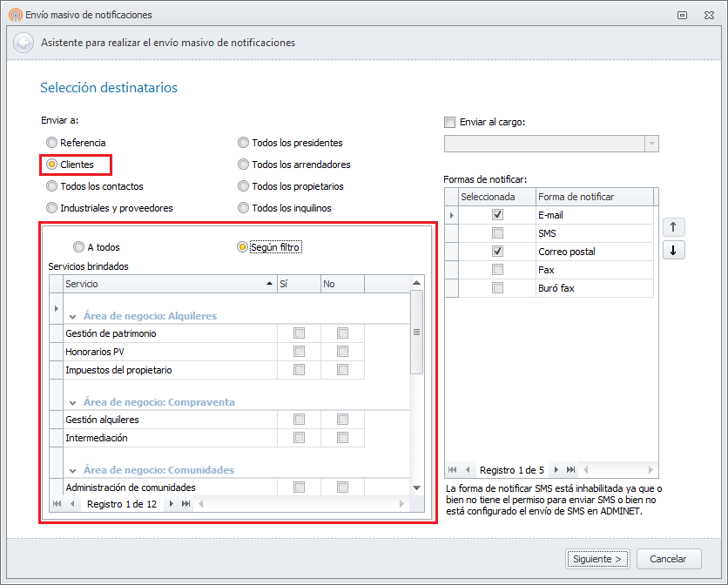
Task: Toggle the Buró fax checkbox
Action: click(497, 288)
